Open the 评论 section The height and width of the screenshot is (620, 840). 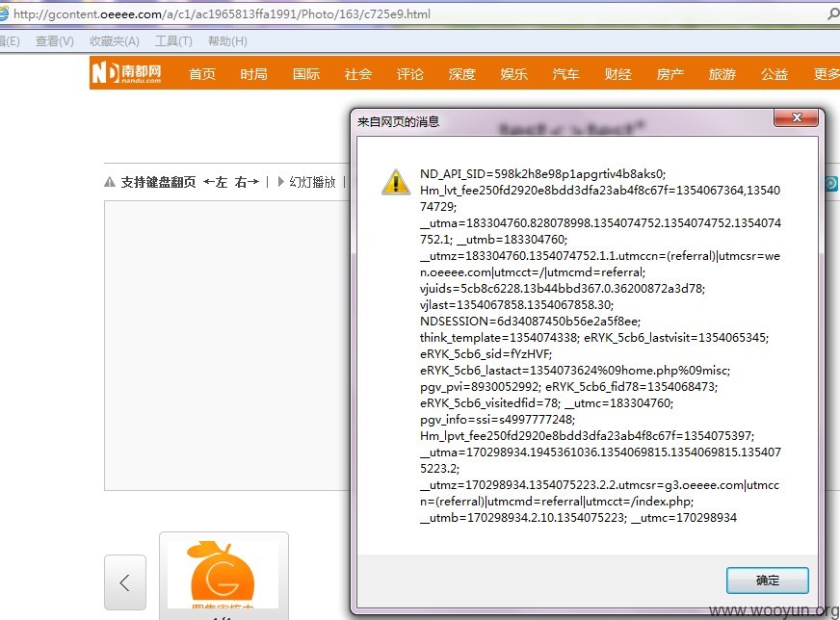[409, 74]
